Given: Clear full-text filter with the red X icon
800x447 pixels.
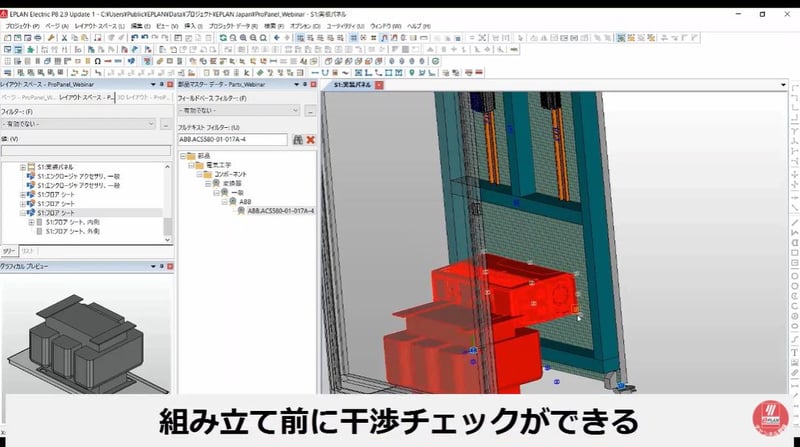Looking at the screenshot, I should pos(311,139).
